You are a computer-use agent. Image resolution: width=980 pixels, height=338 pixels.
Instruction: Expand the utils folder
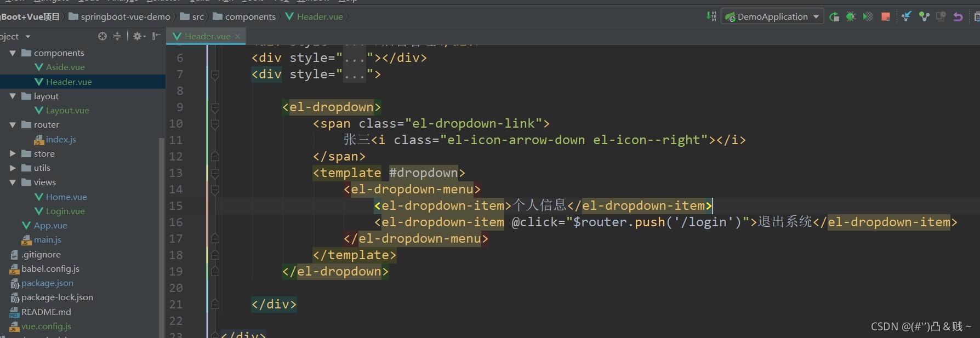13,168
